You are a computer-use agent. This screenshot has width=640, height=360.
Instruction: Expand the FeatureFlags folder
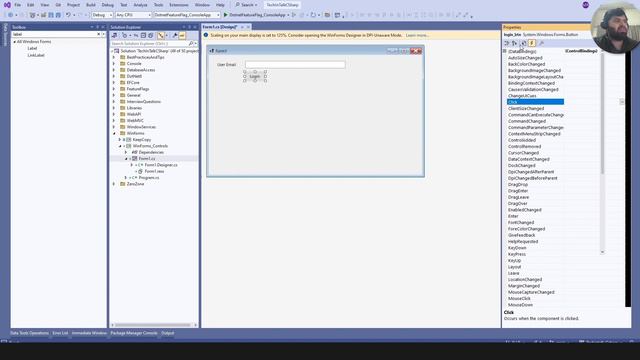pyautogui.click(x=114, y=89)
